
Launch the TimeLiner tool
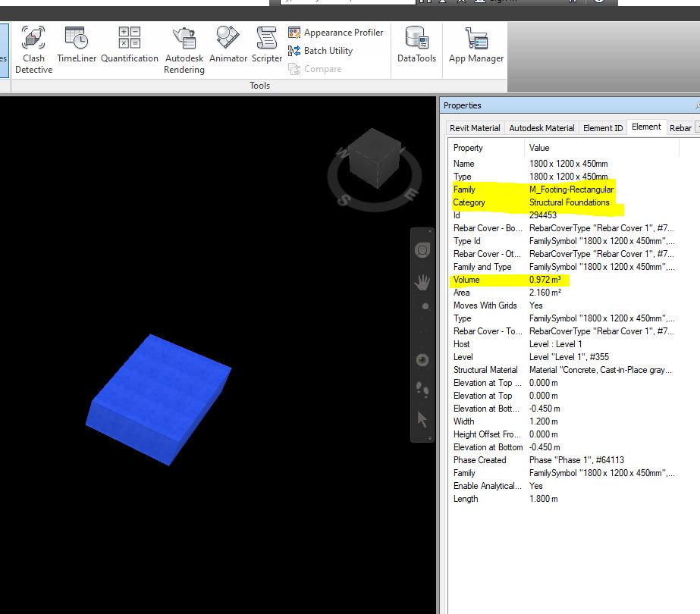point(76,45)
